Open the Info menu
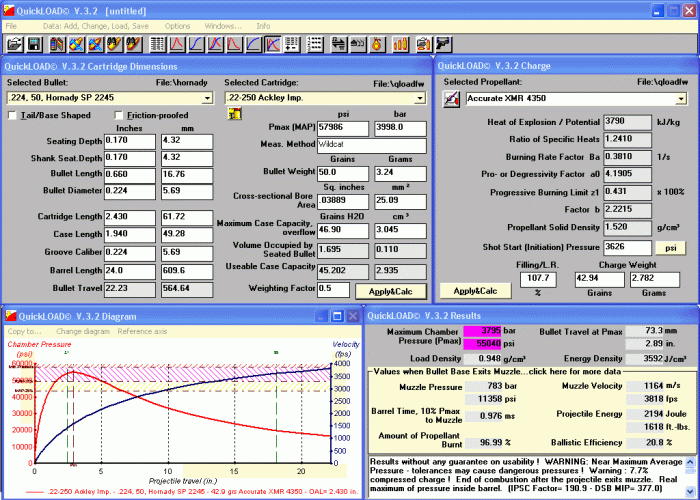The width and height of the screenshot is (700, 500). click(x=263, y=26)
